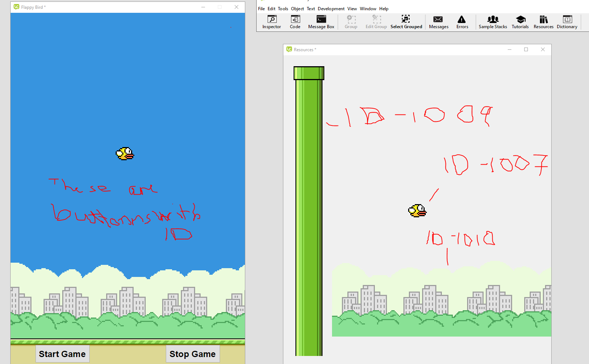Close the Resources window
The height and width of the screenshot is (364, 589).
click(x=543, y=49)
